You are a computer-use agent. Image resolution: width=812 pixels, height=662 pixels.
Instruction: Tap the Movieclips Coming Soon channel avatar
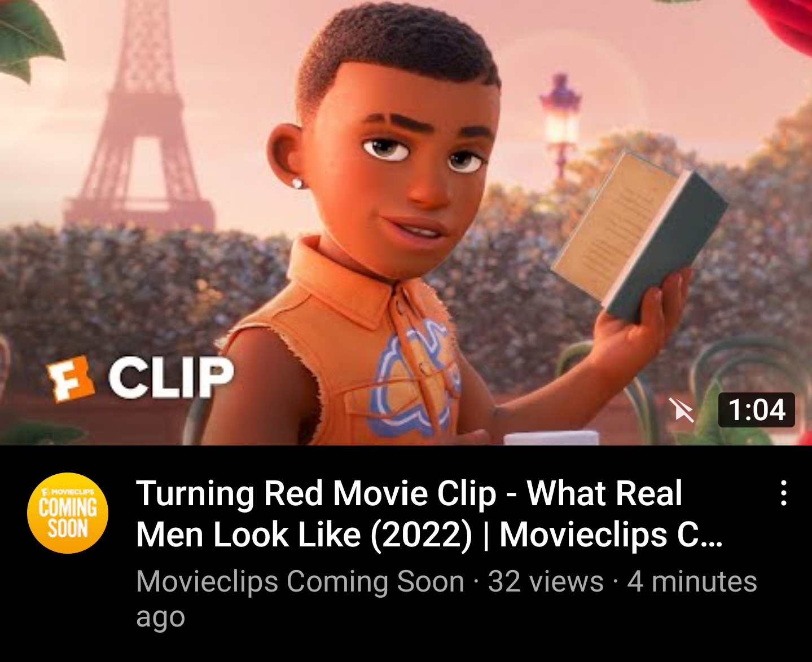click(x=68, y=513)
